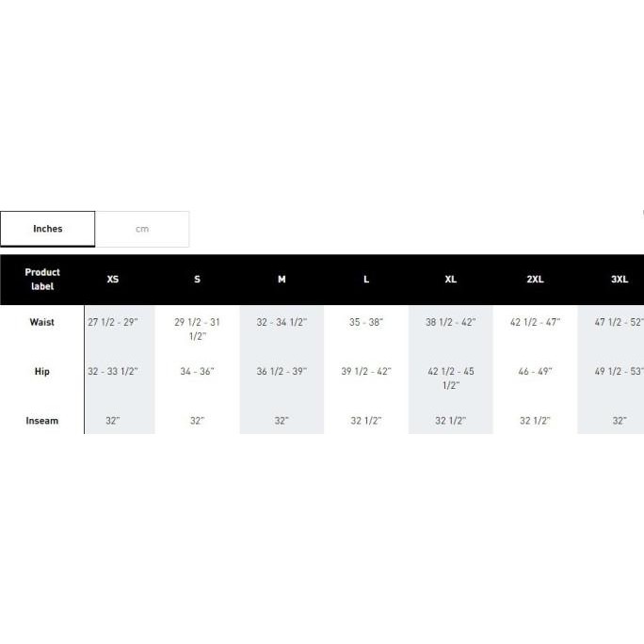Click the Product label header cell
The image size is (644, 644).
[x=42, y=280]
